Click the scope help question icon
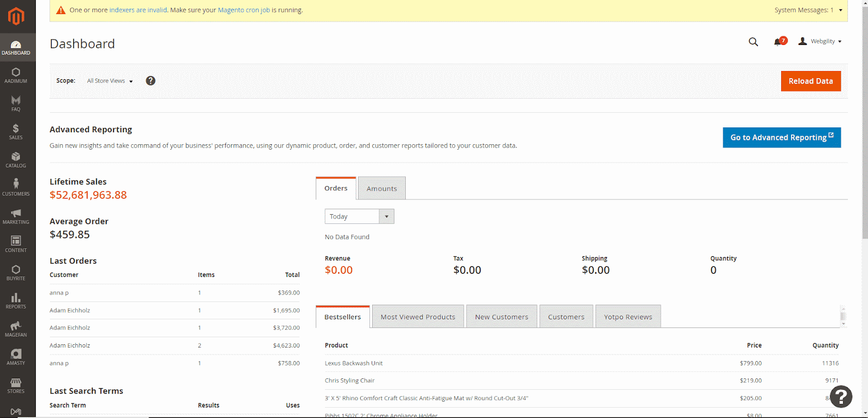The width and height of the screenshot is (868, 418). tap(151, 81)
